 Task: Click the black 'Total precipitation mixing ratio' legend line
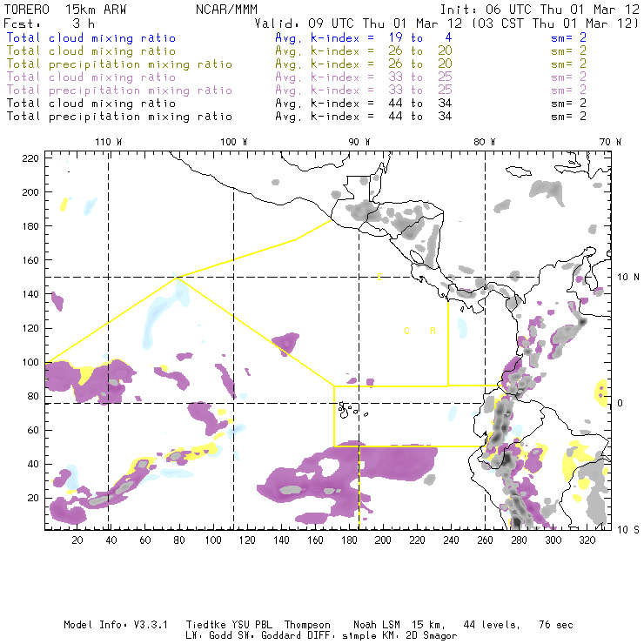point(119,117)
